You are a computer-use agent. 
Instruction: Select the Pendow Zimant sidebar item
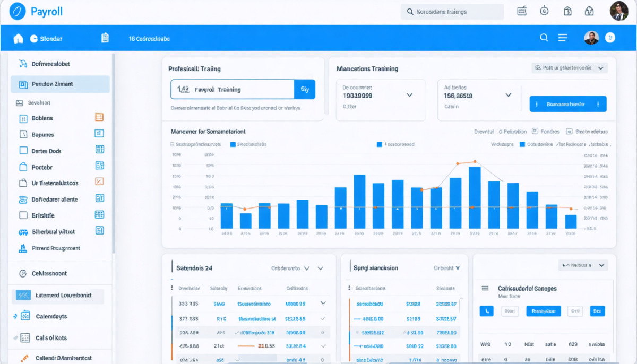[60, 84]
